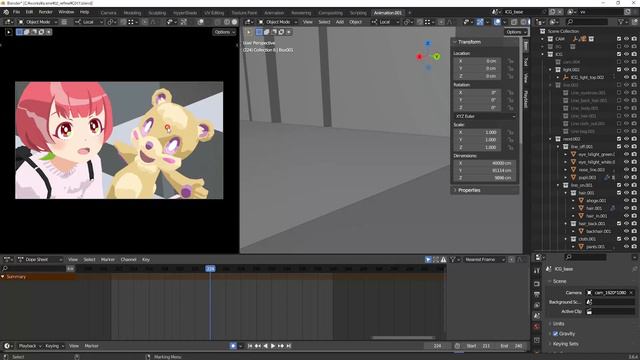Open the Dope Sheet Key menu
This screenshot has height=360, width=640.
(146, 260)
